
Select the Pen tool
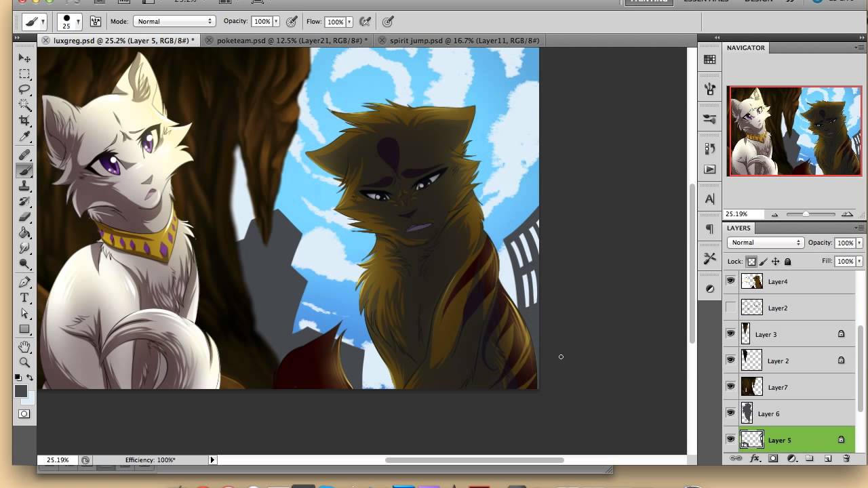24,283
